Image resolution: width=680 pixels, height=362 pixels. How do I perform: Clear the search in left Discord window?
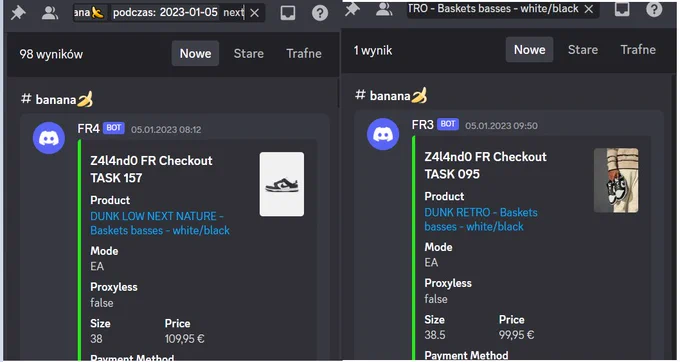tap(255, 13)
